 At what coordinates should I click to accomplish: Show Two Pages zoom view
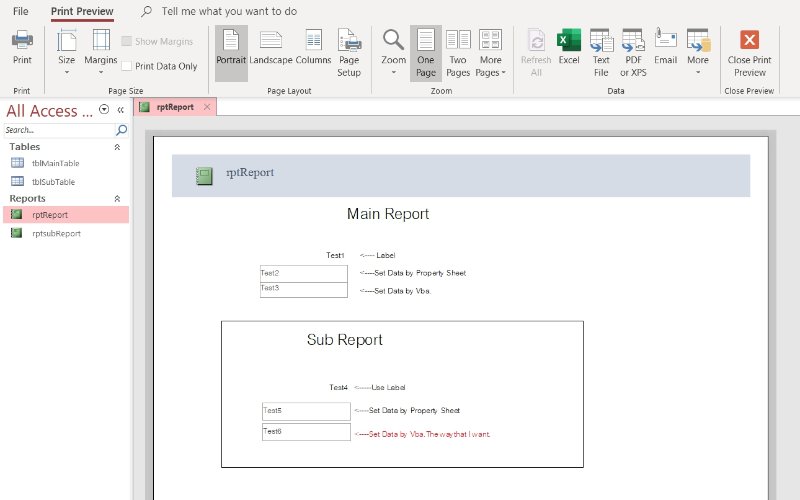458,52
